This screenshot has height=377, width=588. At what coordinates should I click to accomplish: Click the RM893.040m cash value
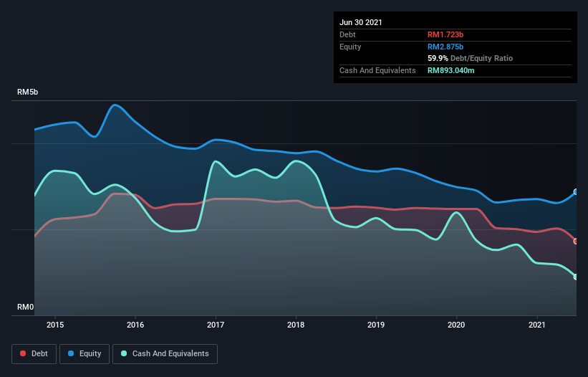451,70
